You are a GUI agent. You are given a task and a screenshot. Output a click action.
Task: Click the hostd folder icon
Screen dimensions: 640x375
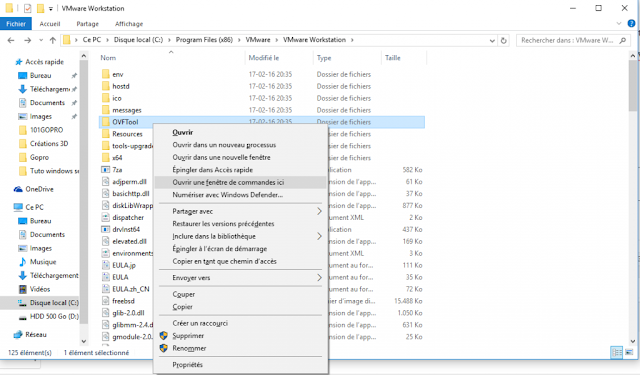point(106,86)
